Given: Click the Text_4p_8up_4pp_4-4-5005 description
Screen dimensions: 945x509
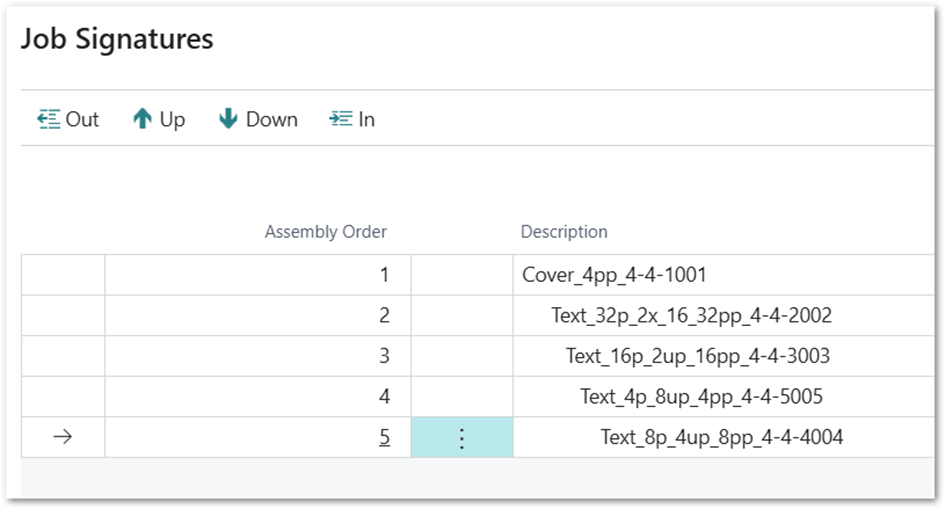Looking at the screenshot, I should 701,397.
